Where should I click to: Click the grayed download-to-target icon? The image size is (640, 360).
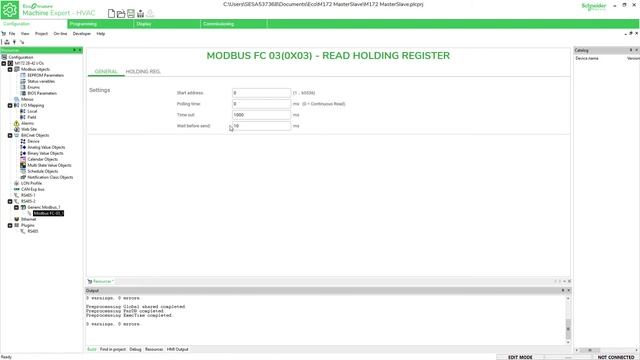(150, 13)
